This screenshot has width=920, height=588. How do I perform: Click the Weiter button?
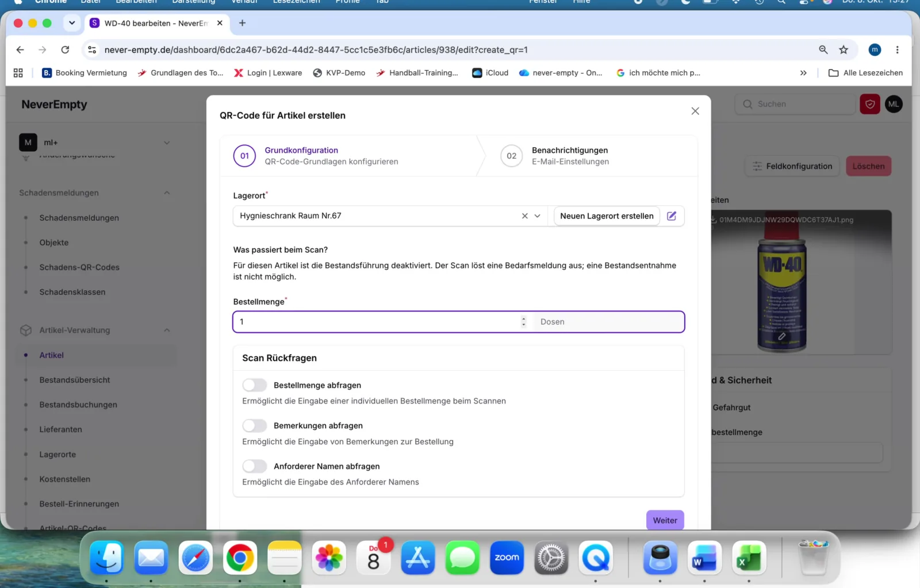pyautogui.click(x=665, y=520)
